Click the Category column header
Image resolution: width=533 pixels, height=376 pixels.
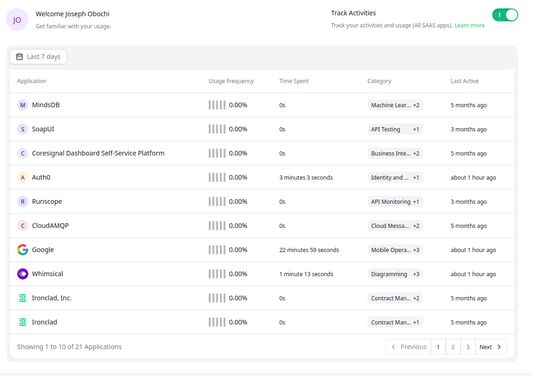[x=379, y=81]
